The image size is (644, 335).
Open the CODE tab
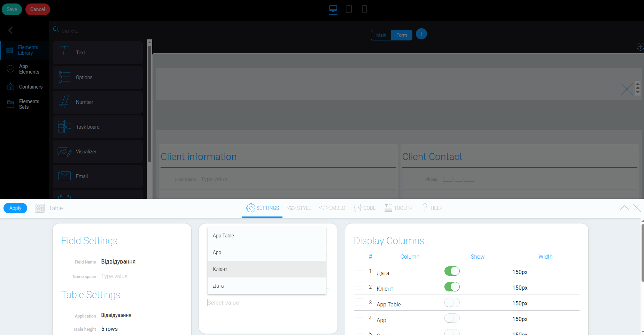coord(365,208)
